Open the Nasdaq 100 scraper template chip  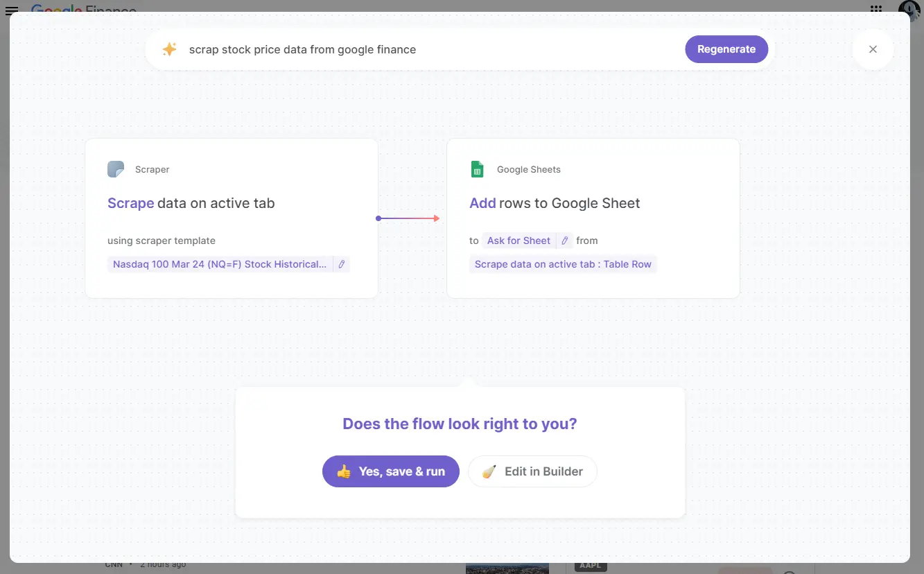(x=220, y=264)
